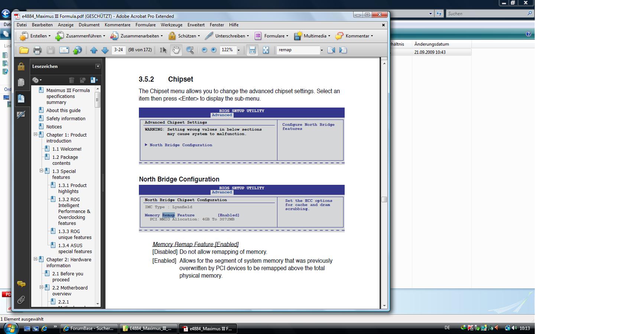Collapse Chapter 2: Hardware information bookmark

[x=36, y=259]
